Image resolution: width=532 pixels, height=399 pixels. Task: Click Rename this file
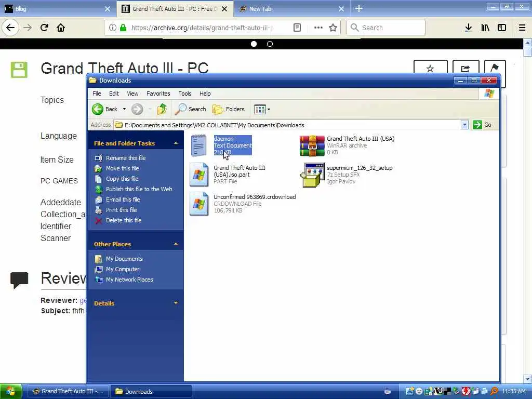click(126, 158)
